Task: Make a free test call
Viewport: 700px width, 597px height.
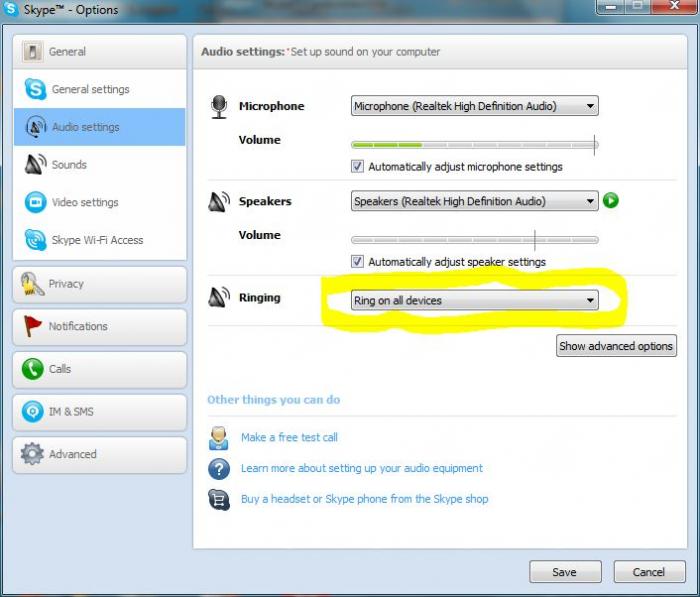Action: coord(289,437)
